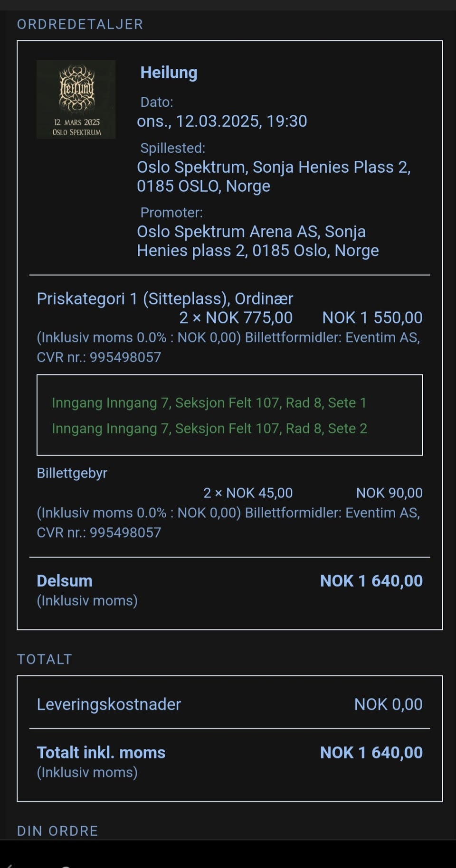Tap the Billettgebyr label
The height and width of the screenshot is (868, 456).
tap(72, 473)
